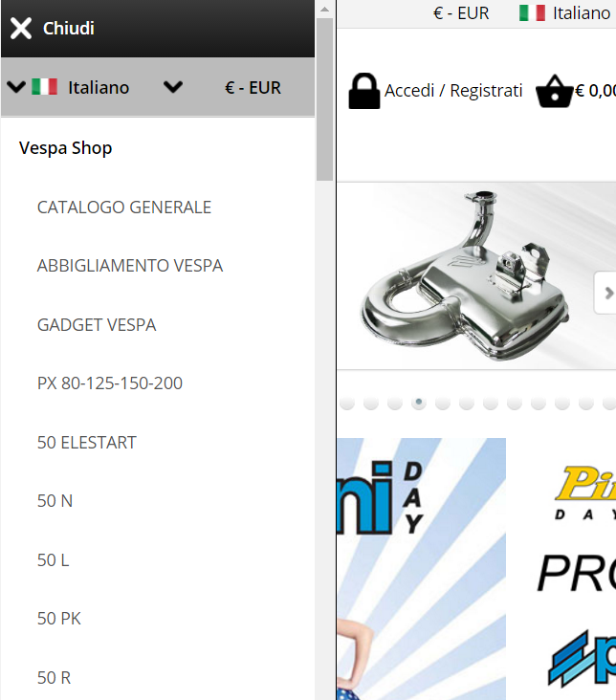This screenshot has width=616, height=700.
Task: Click the Italian flag in the top bar
Action: pyautogui.click(x=532, y=13)
